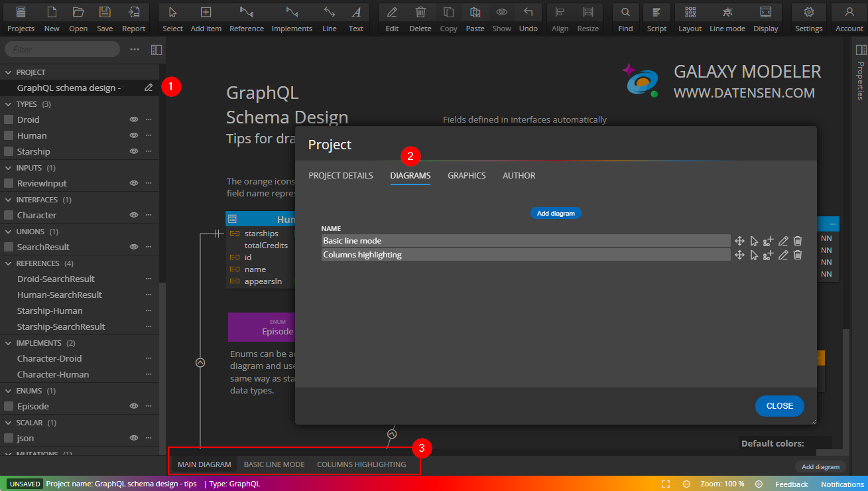This screenshot has height=491, width=868.
Task: Open the Script panel
Action: coord(656,18)
